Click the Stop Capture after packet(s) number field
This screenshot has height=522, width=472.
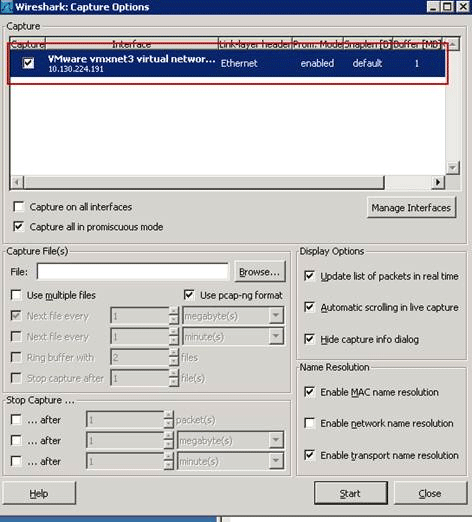point(125,420)
